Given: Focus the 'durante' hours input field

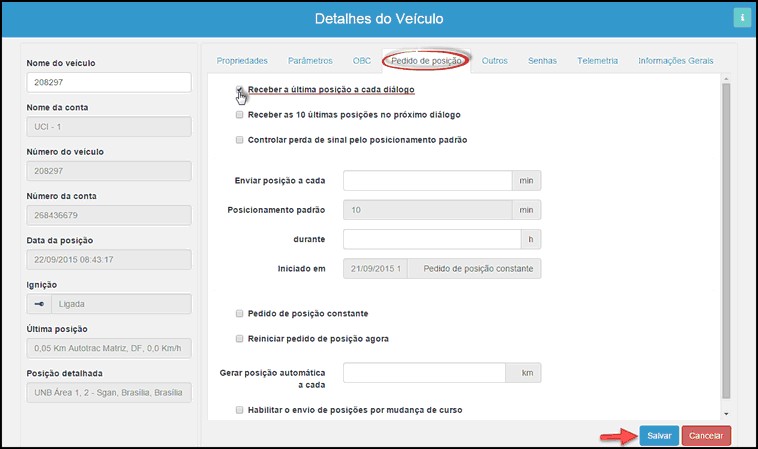Looking at the screenshot, I should [x=431, y=240].
